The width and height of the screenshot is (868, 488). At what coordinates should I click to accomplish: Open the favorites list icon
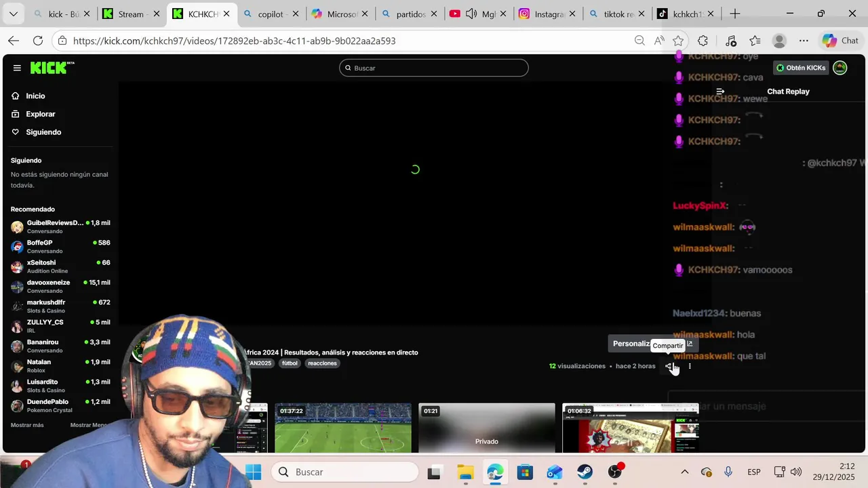755,41
